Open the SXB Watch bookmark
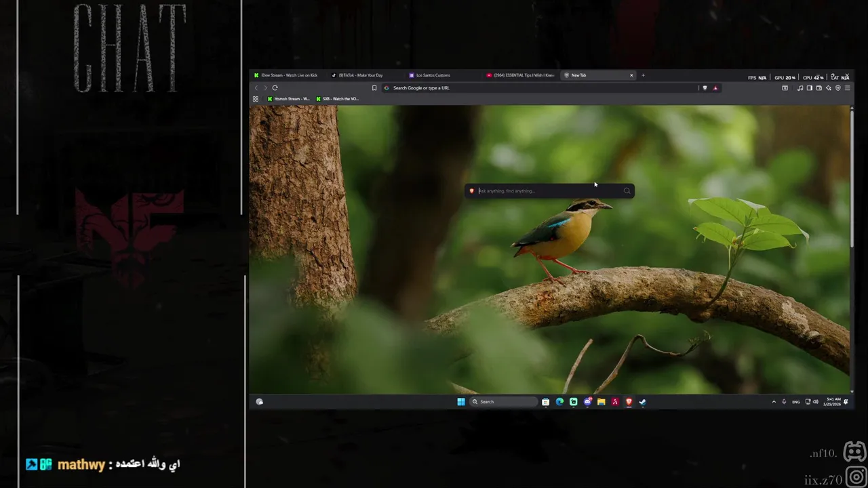868x488 pixels. click(x=338, y=99)
